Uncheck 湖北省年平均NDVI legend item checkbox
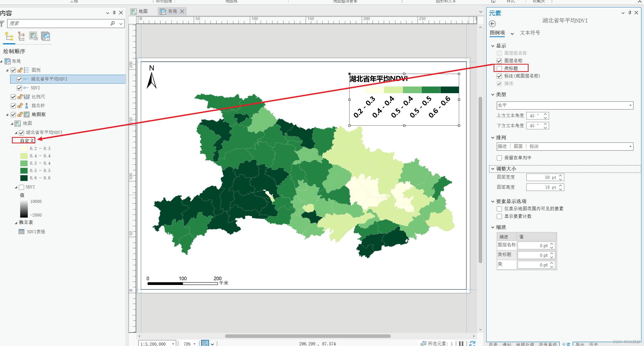644x346 pixels. coord(19,79)
